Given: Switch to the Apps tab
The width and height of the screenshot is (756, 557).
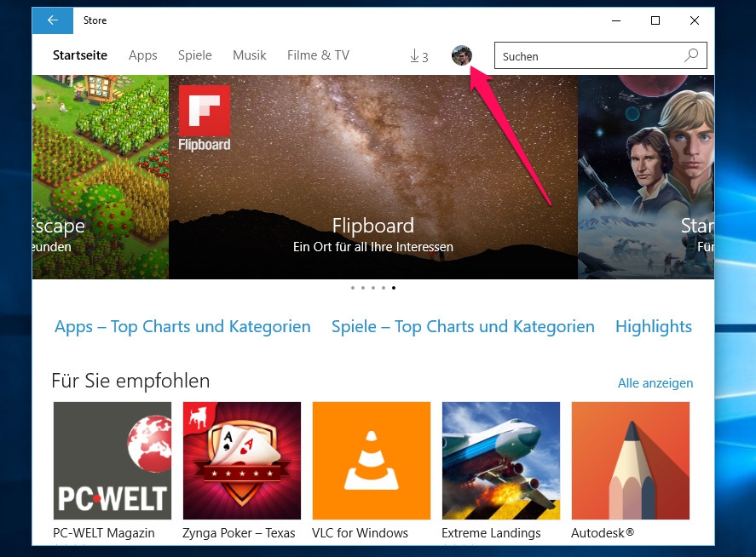Looking at the screenshot, I should 142,55.
